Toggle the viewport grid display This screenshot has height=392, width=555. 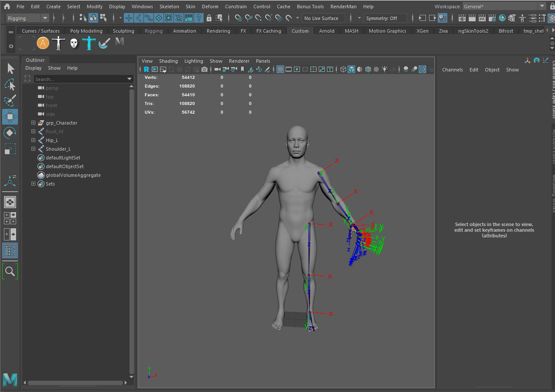(280, 69)
